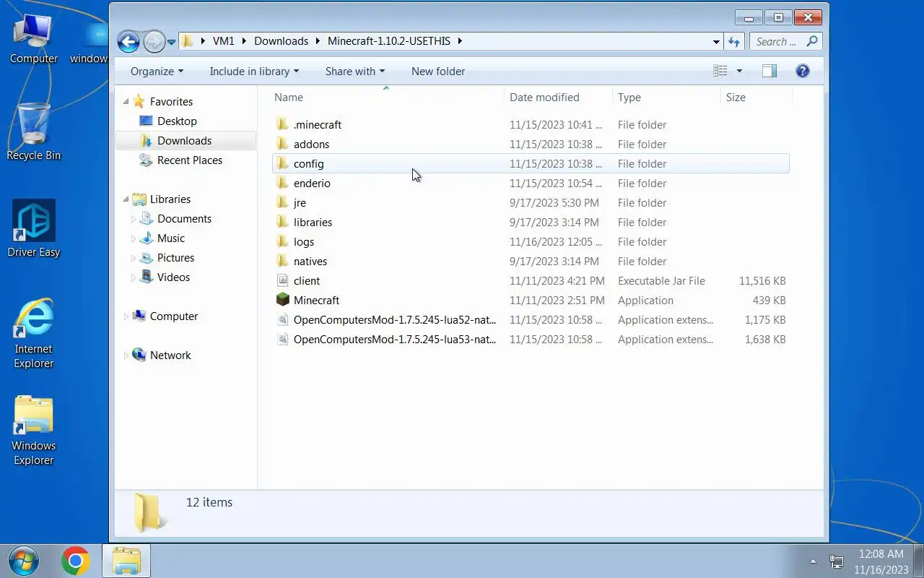Select the Minecraft application block icon
The image size is (924, 578).
point(283,300)
